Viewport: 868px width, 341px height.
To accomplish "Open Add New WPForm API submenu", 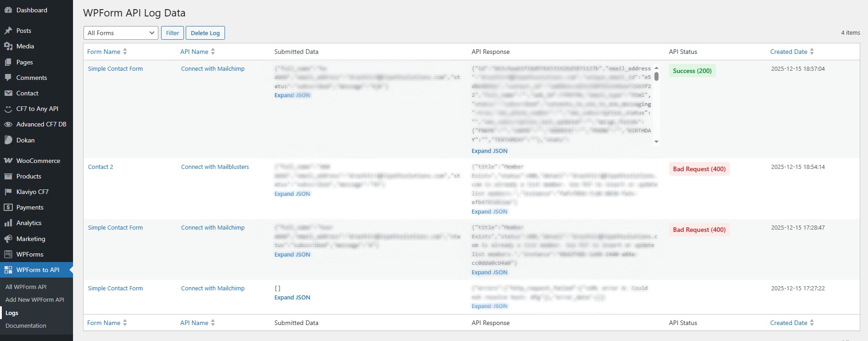I will click(35, 300).
